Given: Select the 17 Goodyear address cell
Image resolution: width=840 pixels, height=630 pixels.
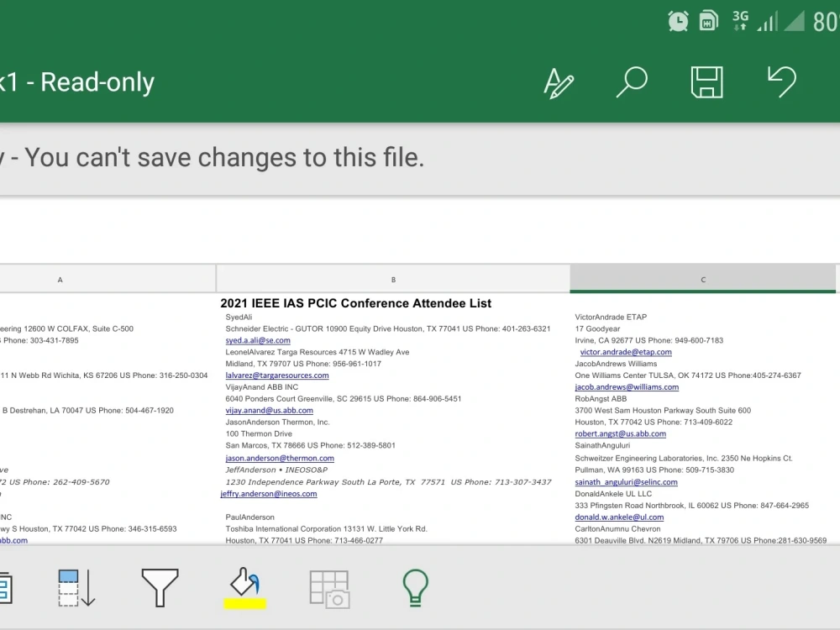Looking at the screenshot, I should [597, 329].
